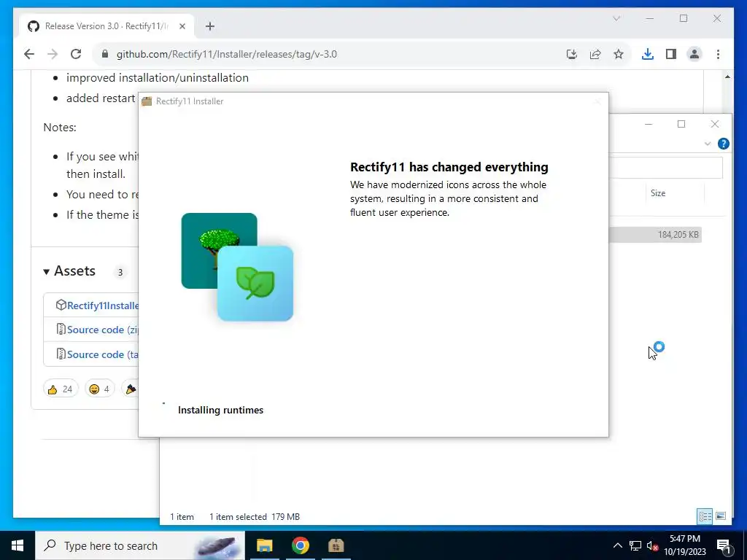
Task: Click the File Explorer search box
Action: point(666,168)
